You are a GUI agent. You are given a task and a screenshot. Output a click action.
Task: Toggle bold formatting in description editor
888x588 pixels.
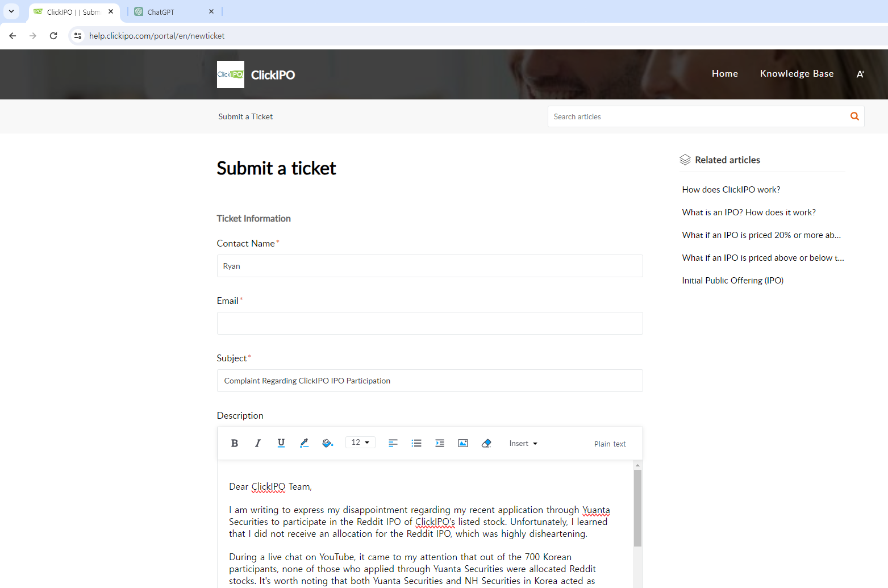point(234,443)
